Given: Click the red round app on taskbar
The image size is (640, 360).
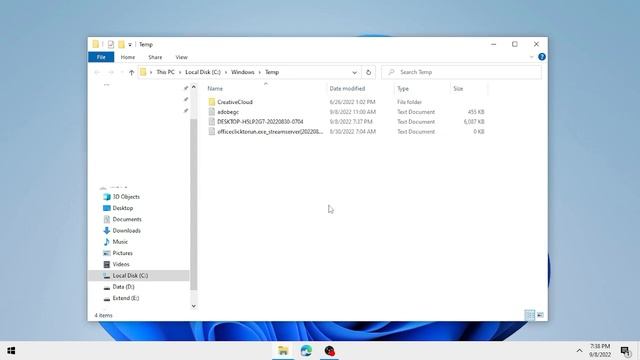Looking at the screenshot, I should tap(329, 351).
